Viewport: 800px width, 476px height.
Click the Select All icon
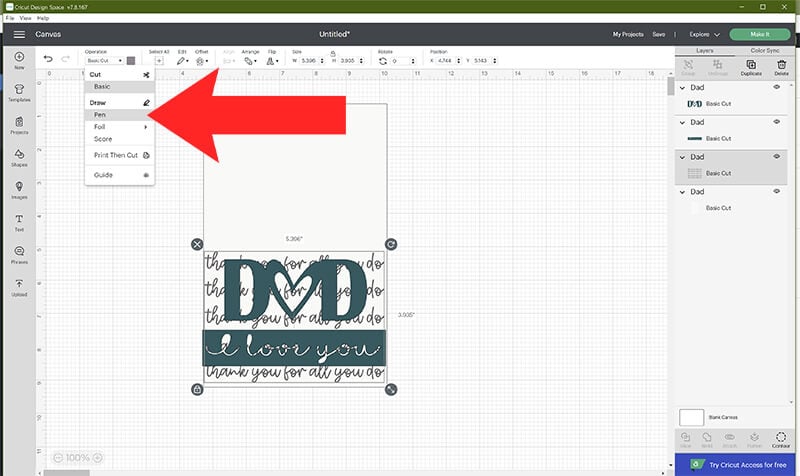click(159, 61)
